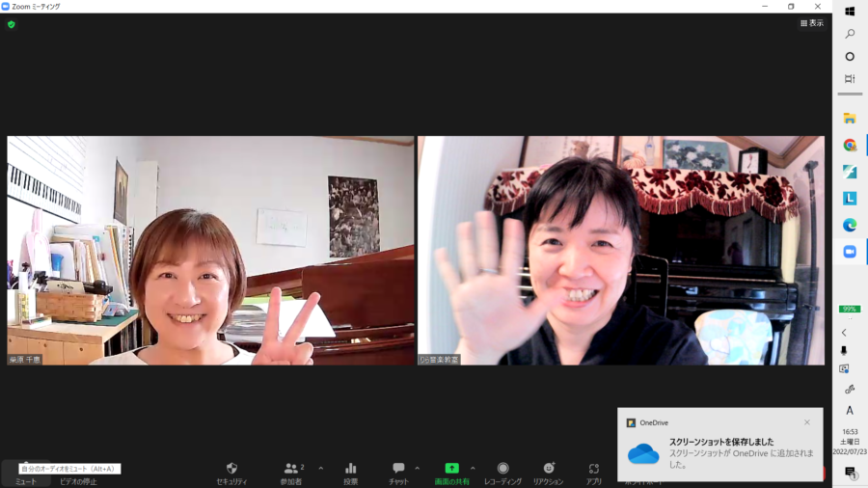Click the green Share Screen icon
The image size is (868, 488).
[451, 468]
